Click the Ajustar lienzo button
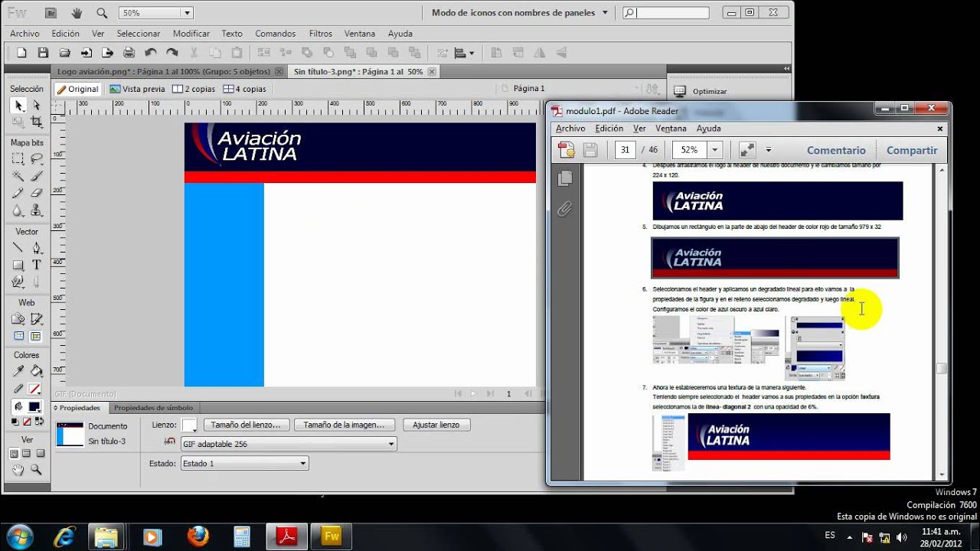The height and width of the screenshot is (551, 980). (x=436, y=425)
